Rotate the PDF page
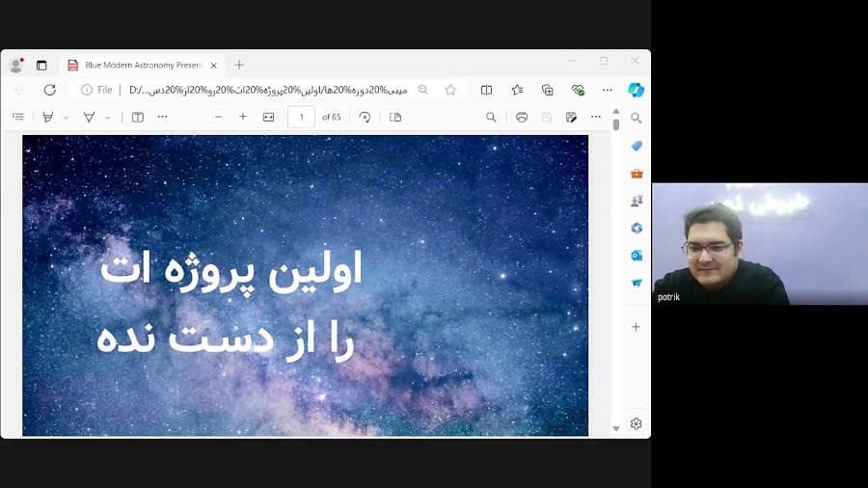This screenshot has width=868, height=488. pos(365,117)
